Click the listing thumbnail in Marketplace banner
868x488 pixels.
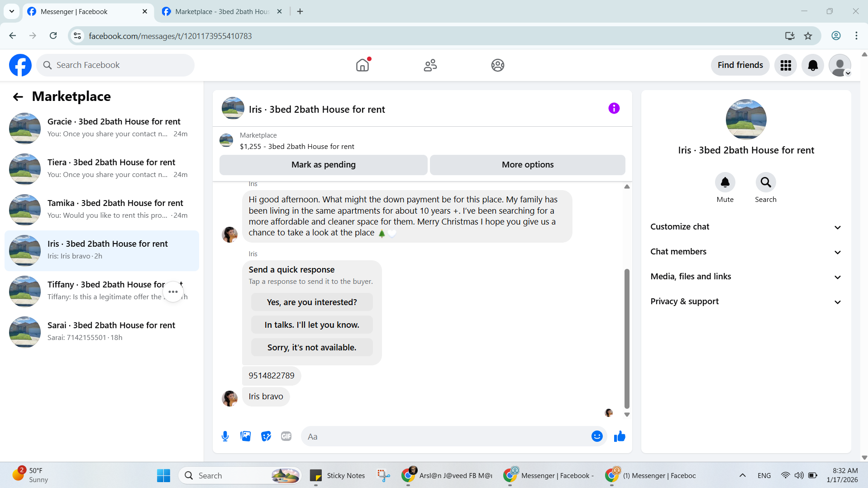pos(226,140)
